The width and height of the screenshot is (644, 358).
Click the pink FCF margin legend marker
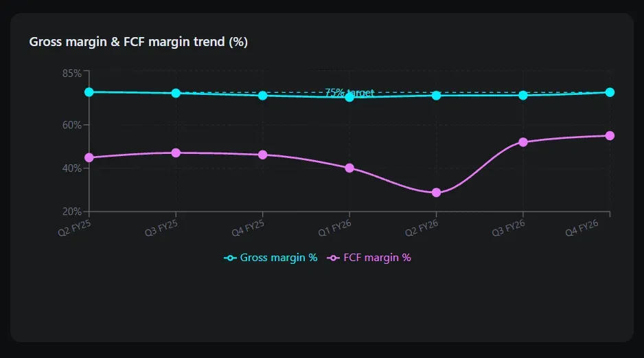tap(333, 258)
